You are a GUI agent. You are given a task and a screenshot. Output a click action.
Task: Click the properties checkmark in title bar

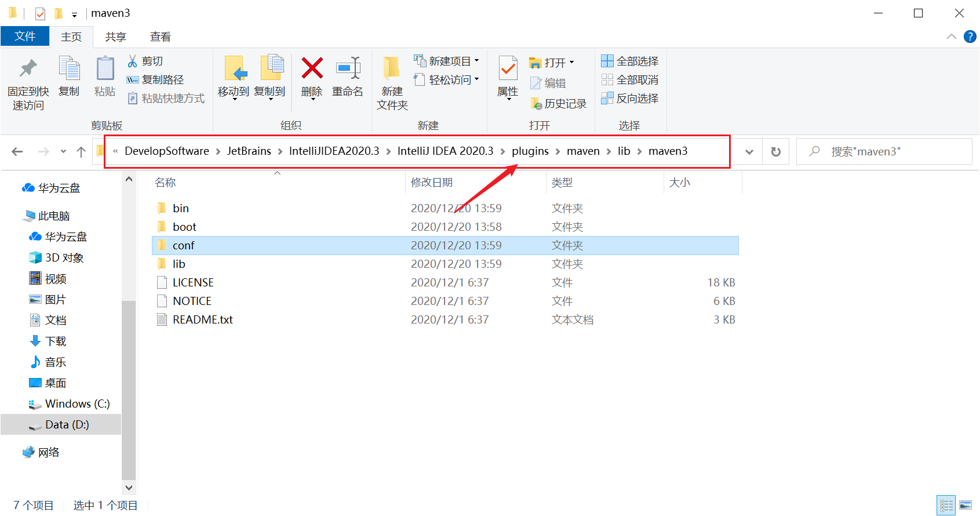tap(40, 13)
